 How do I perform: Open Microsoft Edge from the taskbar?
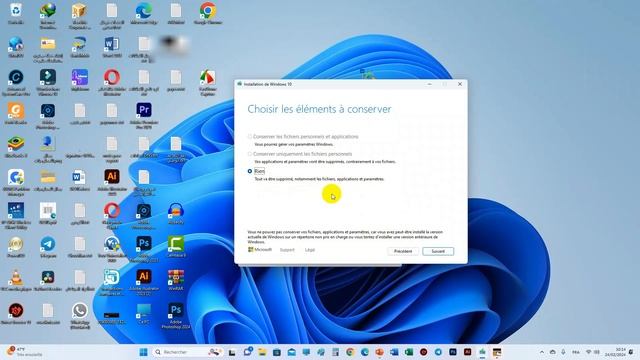click(x=365, y=352)
